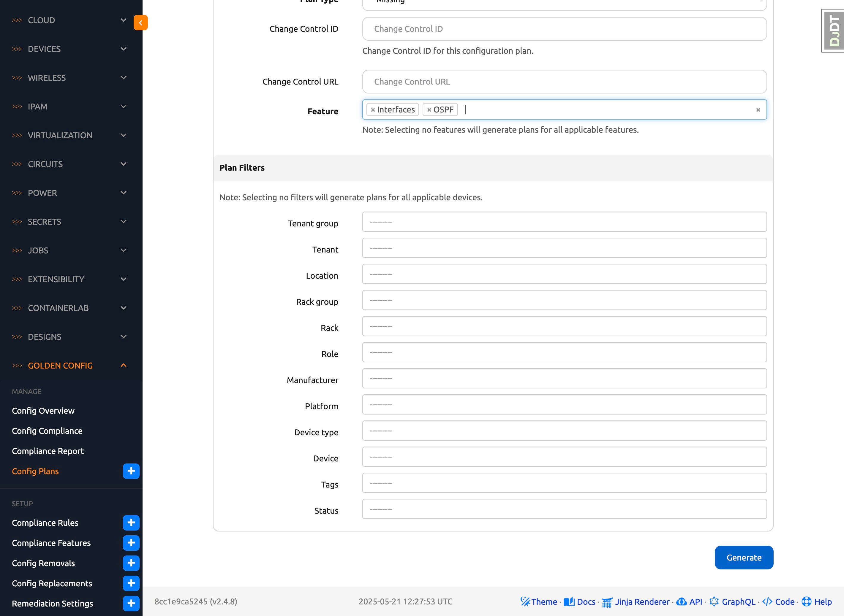Add a new Compliance Rule with plus icon

coord(131,523)
